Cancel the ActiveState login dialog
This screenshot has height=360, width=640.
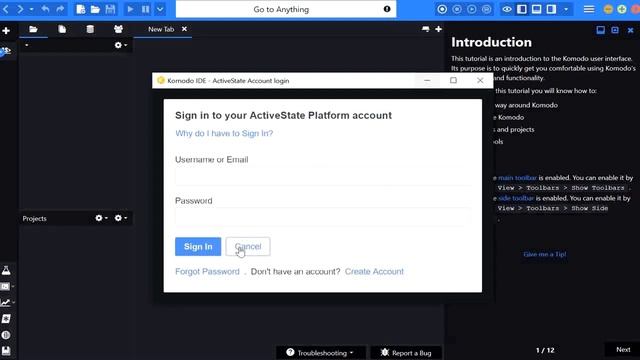[x=248, y=247]
